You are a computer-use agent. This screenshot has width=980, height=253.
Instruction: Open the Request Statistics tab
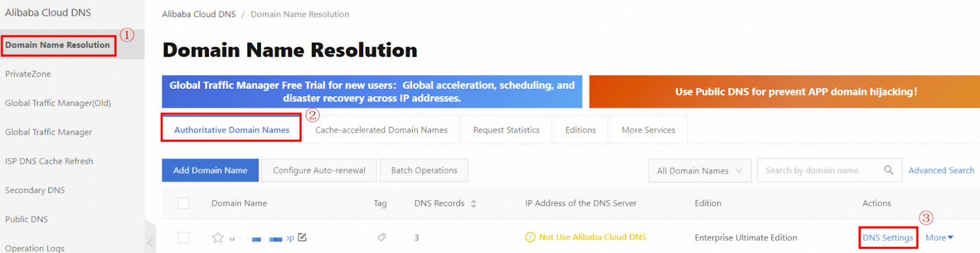click(x=507, y=130)
